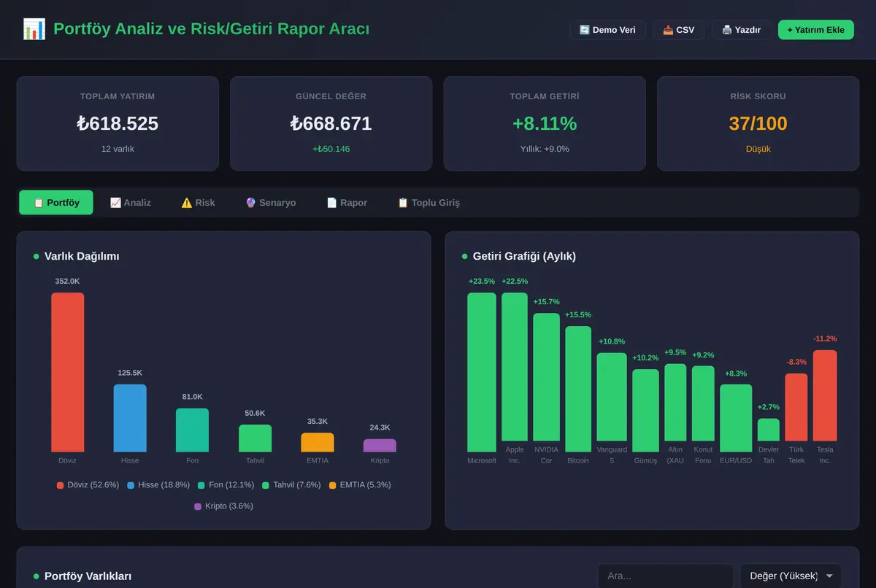Screen dimensions: 876x588
Task: Click the Portföy Varlıkları heading
Action: coord(88,576)
